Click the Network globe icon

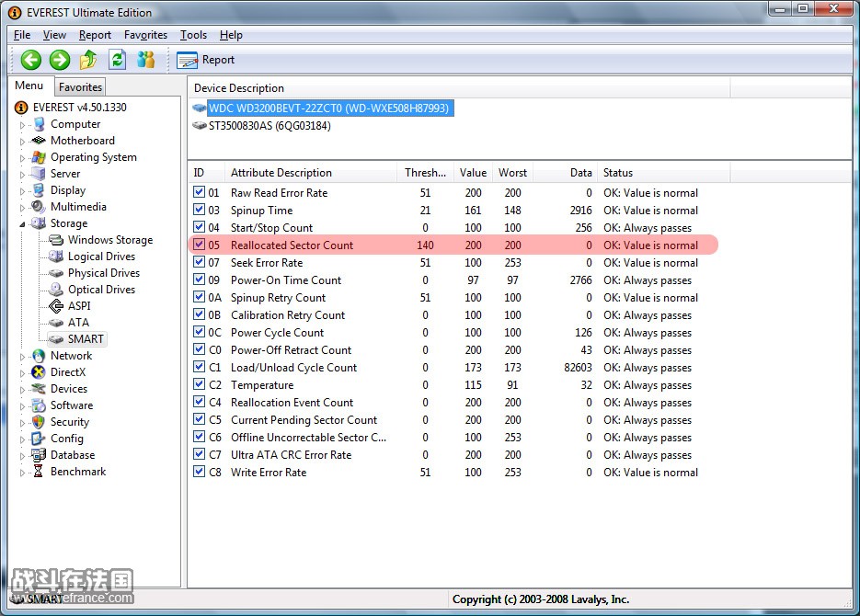pos(39,356)
